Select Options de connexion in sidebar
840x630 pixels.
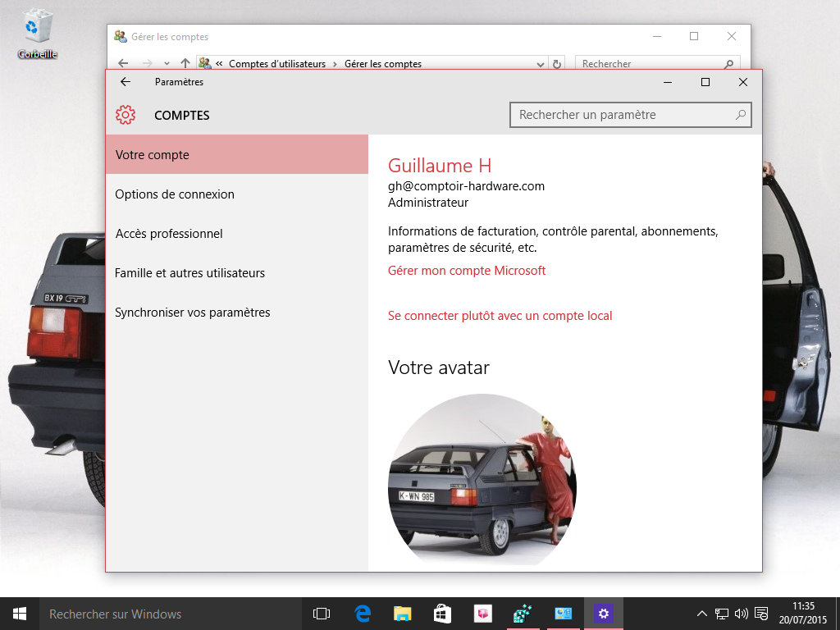click(x=175, y=194)
